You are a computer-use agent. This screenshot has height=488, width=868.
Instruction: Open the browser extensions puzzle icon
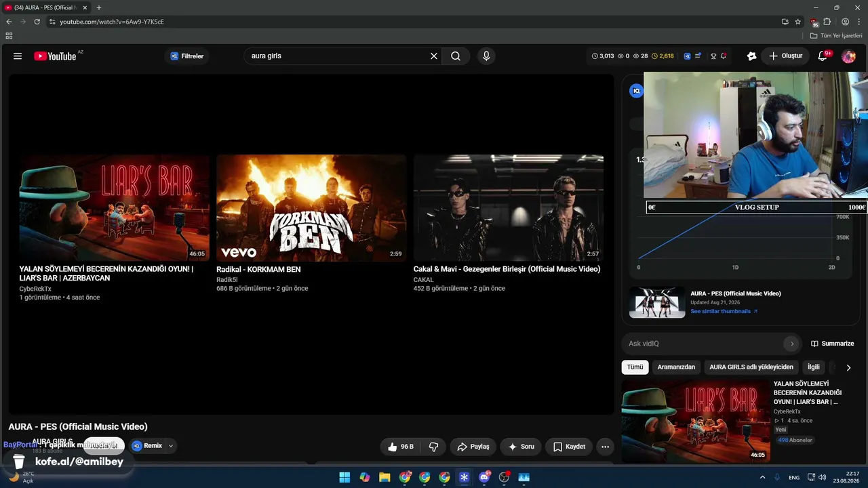827,22
